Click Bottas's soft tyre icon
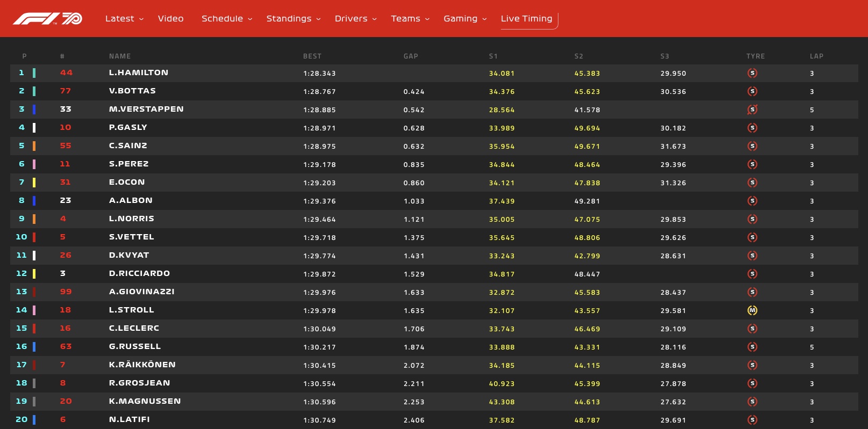 [752, 91]
